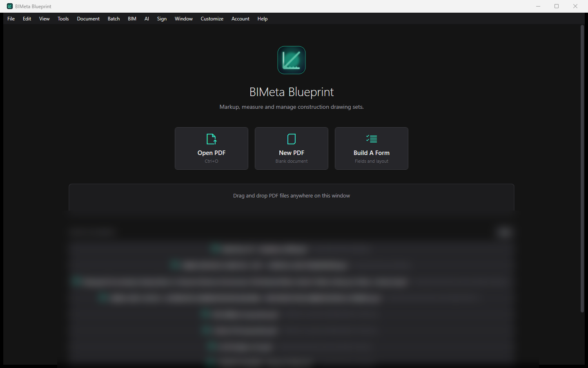Close the BIMeta Blueprint window
This screenshot has width=588, height=368.
click(x=575, y=6)
